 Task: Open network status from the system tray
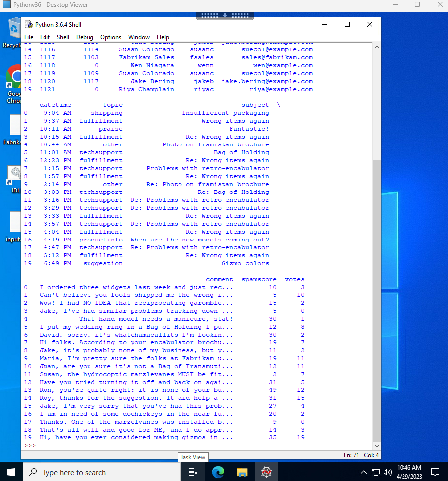[375, 471]
